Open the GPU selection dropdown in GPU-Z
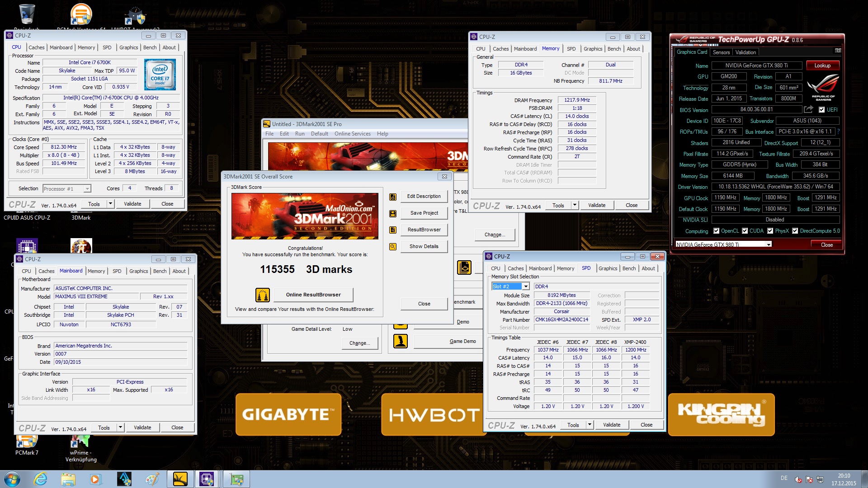Image resolution: width=868 pixels, height=488 pixels. pyautogui.click(x=768, y=244)
